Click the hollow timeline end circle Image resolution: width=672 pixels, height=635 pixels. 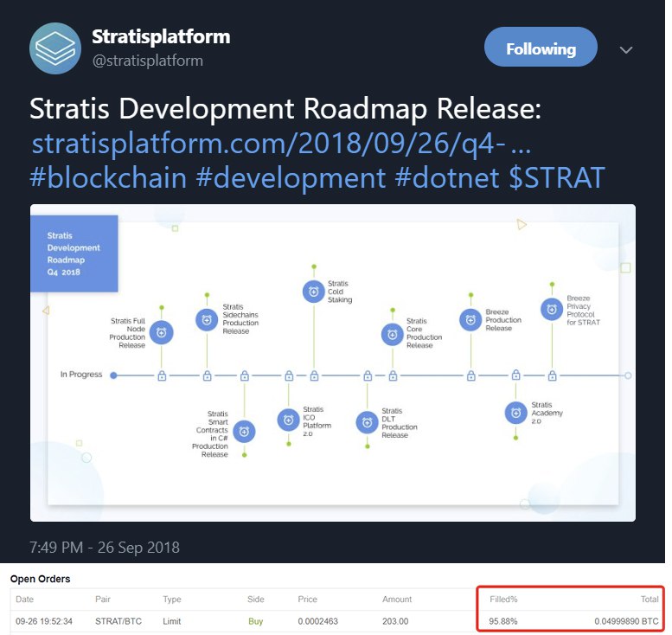(x=628, y=375)
